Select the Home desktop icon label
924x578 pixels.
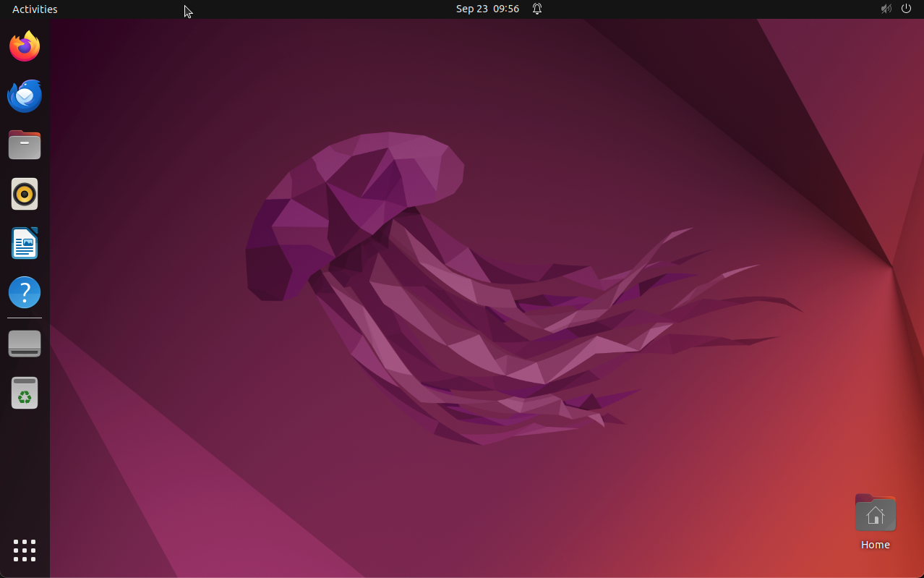pyautogui.click(x=875, y=544)
